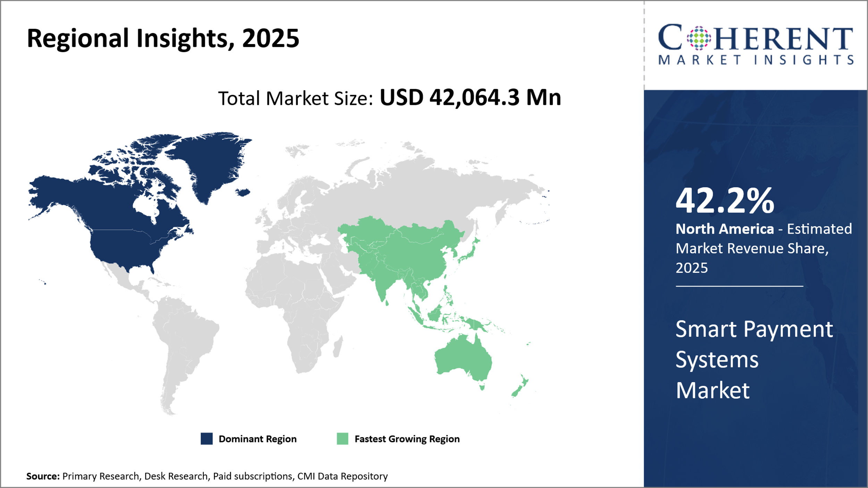This screenshot has height=488, width=868.
Task: Click the Coherent Market Insights logo
Action: (x=756, y=44)
